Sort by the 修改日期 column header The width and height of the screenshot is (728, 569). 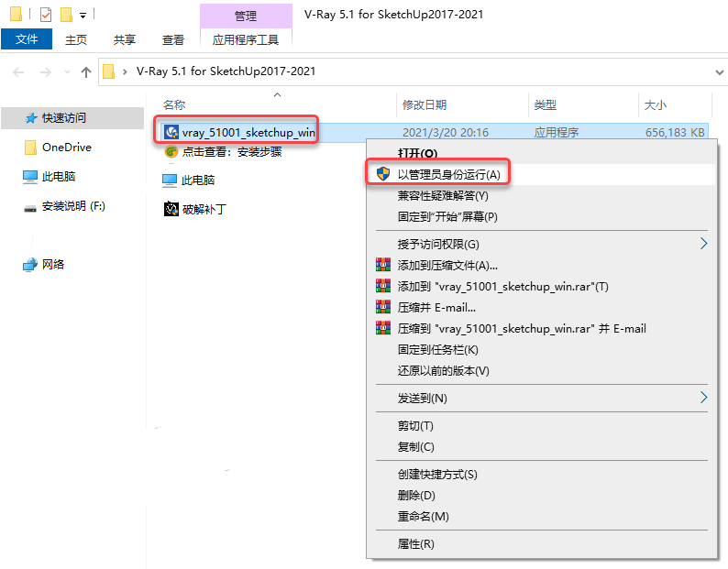point(425,104)
